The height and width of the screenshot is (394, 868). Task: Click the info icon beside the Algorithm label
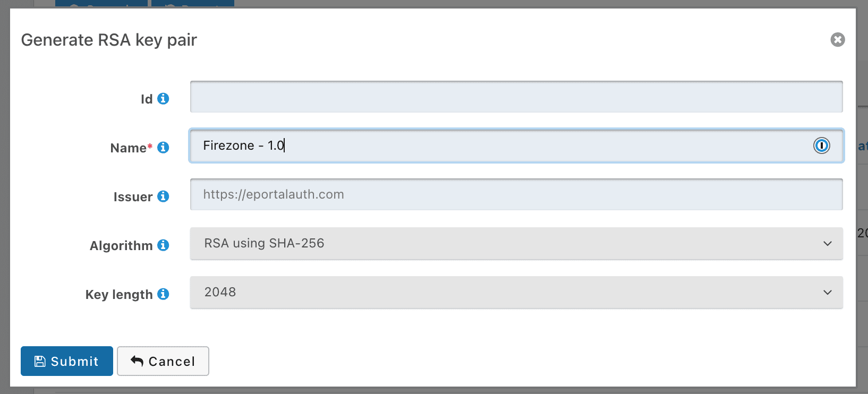pos(164,245)
